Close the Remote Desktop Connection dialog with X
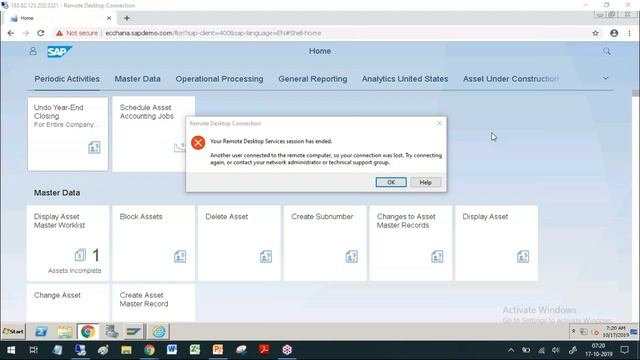640x360 pixels. [439, 123]
